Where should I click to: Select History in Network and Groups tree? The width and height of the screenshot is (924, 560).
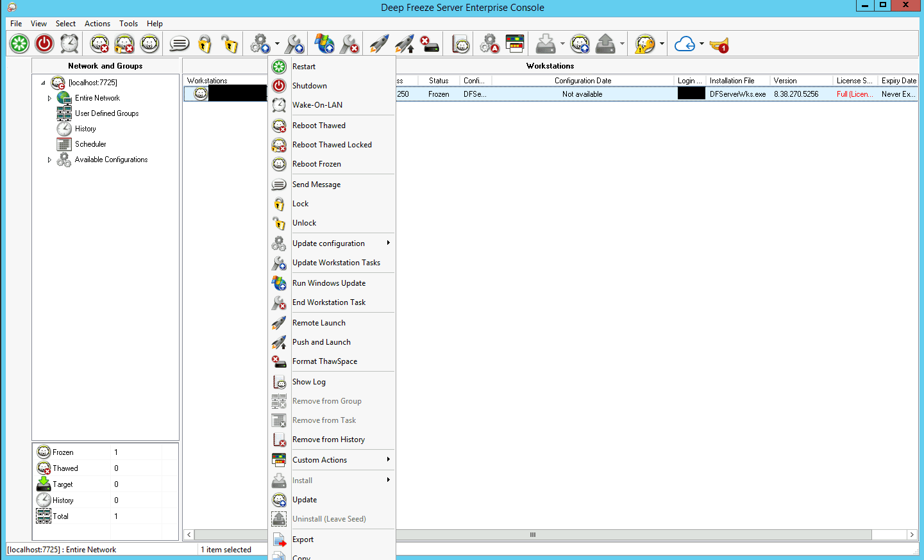click(85, 129)
